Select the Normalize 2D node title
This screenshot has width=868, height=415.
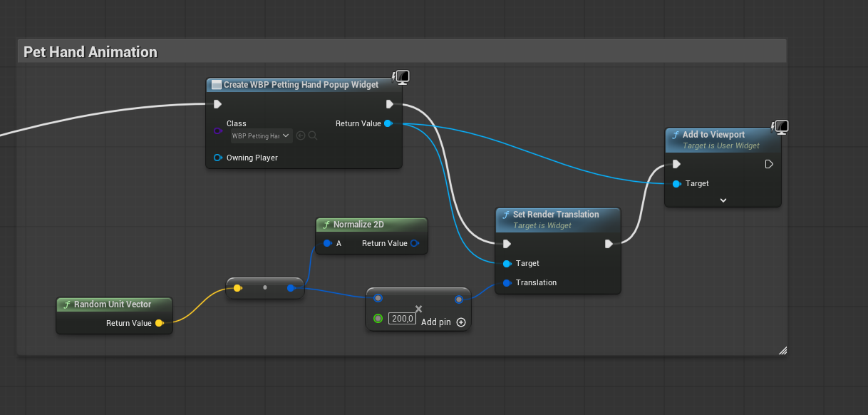pyautogui.click(x=358, y=224)
